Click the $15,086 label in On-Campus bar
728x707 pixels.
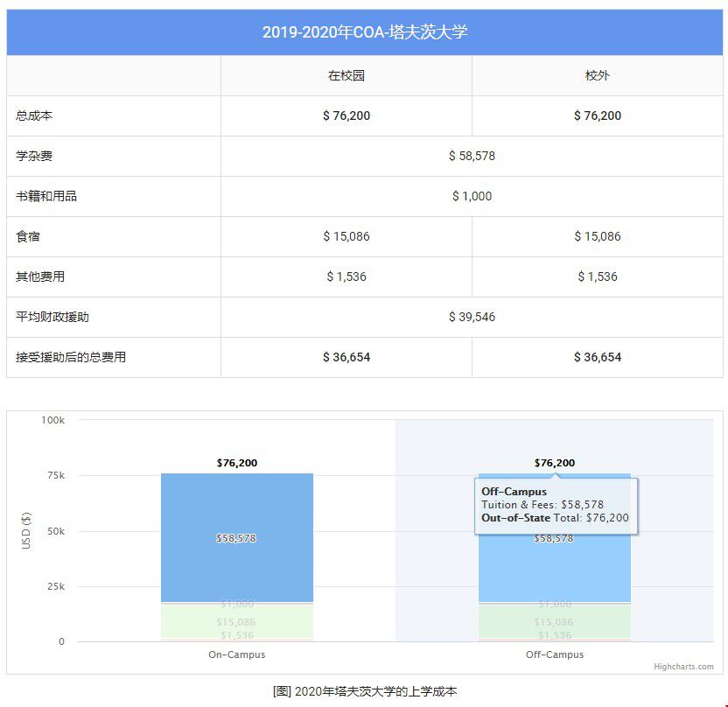pos(236,622)
